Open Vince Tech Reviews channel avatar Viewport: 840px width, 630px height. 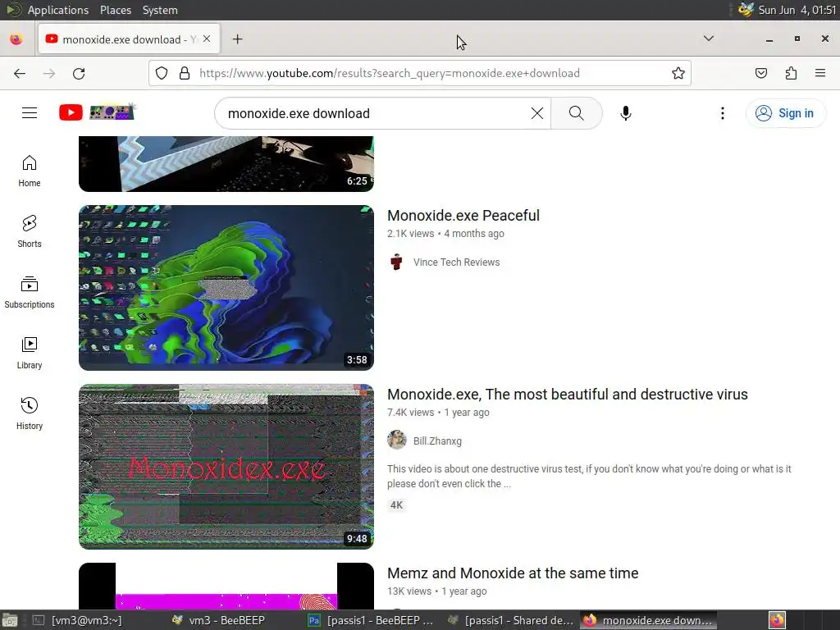click(x=396, y=262)
